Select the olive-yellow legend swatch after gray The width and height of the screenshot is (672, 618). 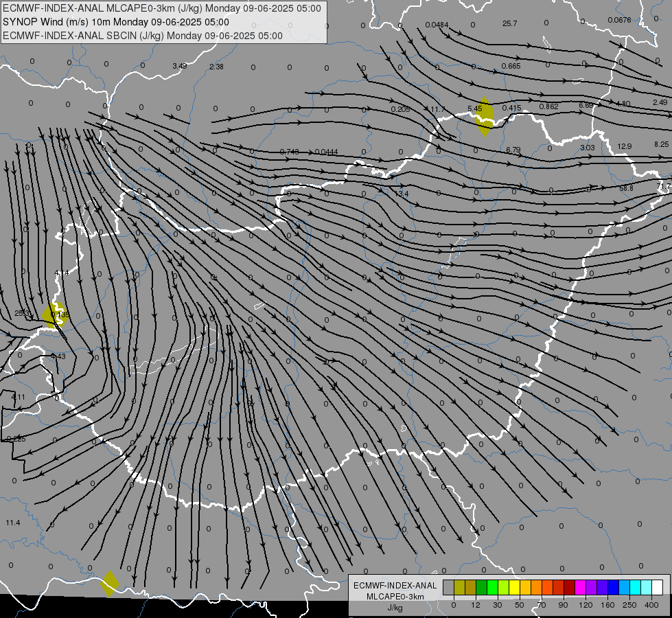point(460,587)
